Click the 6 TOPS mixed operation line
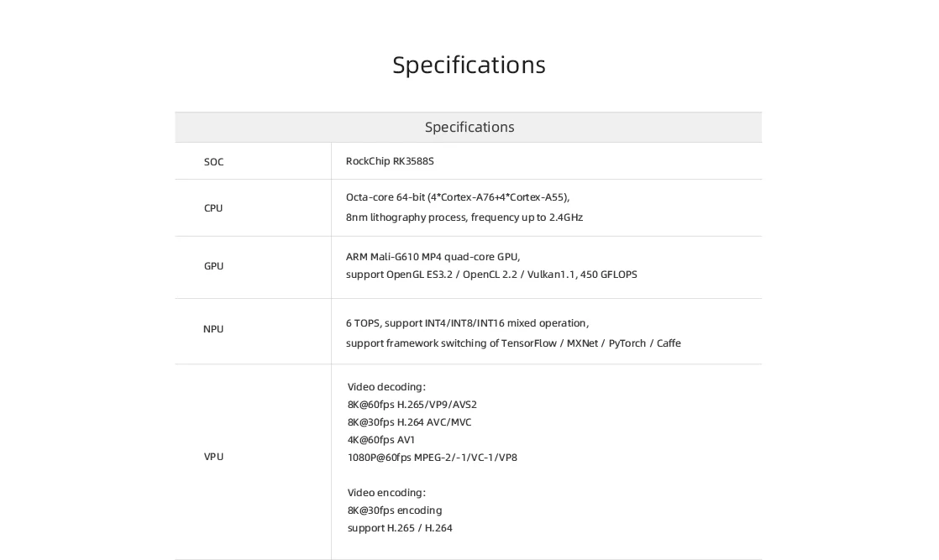This screenshot has width=939, height=560. tap(467, 323)
